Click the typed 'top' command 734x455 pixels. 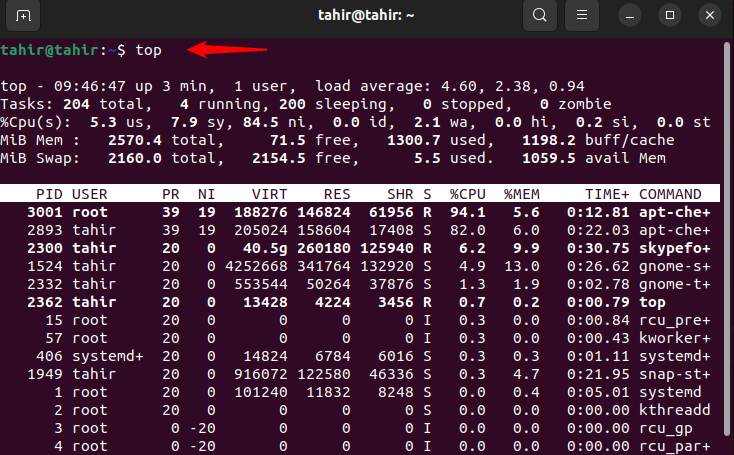point(148,51)
